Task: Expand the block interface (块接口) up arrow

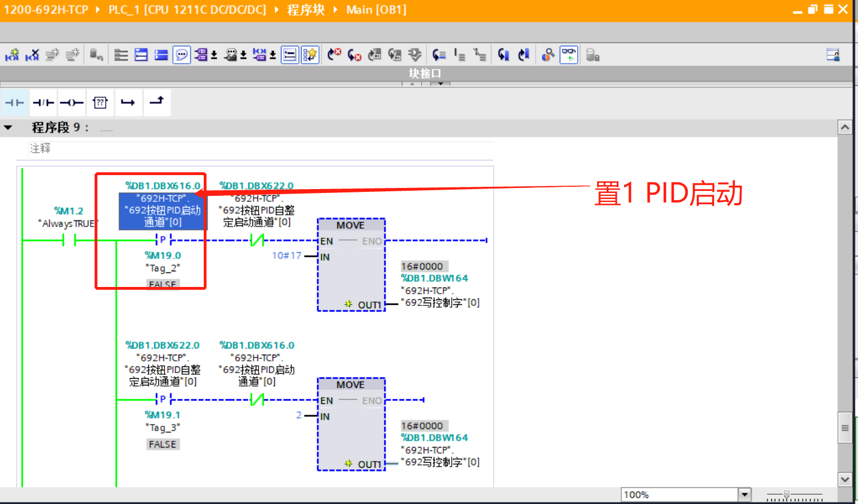Action: [x=412, y=83]
